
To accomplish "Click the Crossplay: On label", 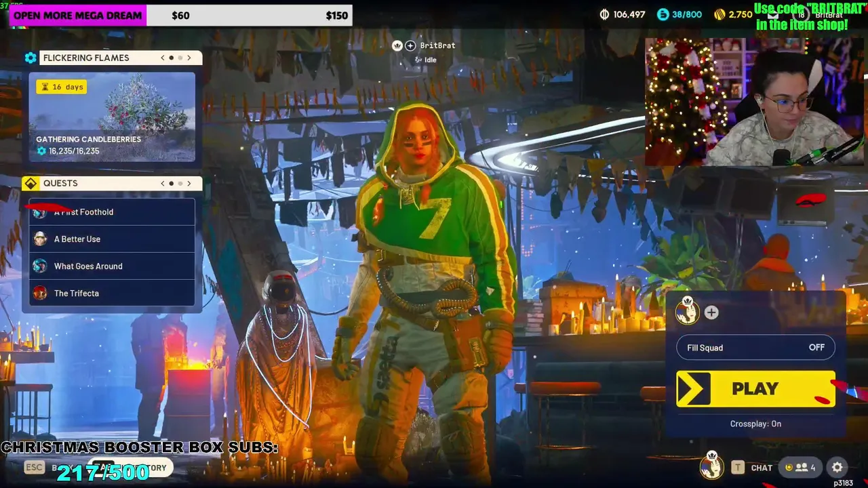I will (x=755, y=424).
